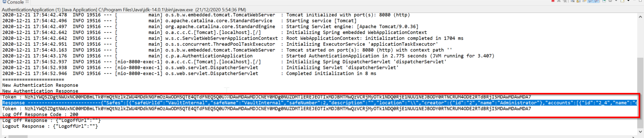Click timestamp '2020-12-21 17:54:52.946'

pyautogui.click(x=35, y=73)
